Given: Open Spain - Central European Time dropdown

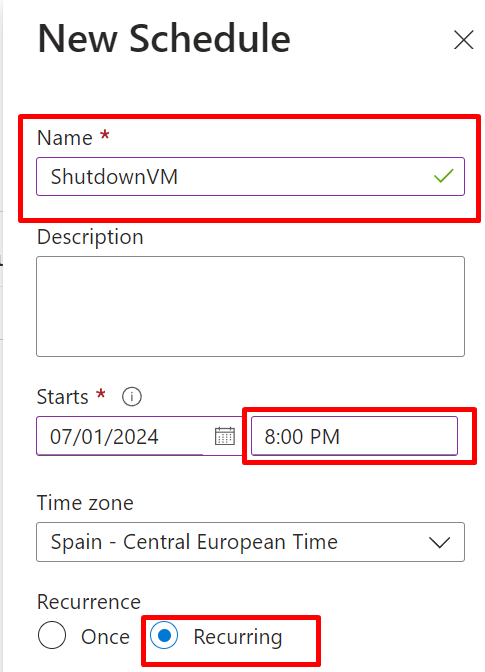Looking at the screenshot, I should pyautogui.click(x=250, y=542).
